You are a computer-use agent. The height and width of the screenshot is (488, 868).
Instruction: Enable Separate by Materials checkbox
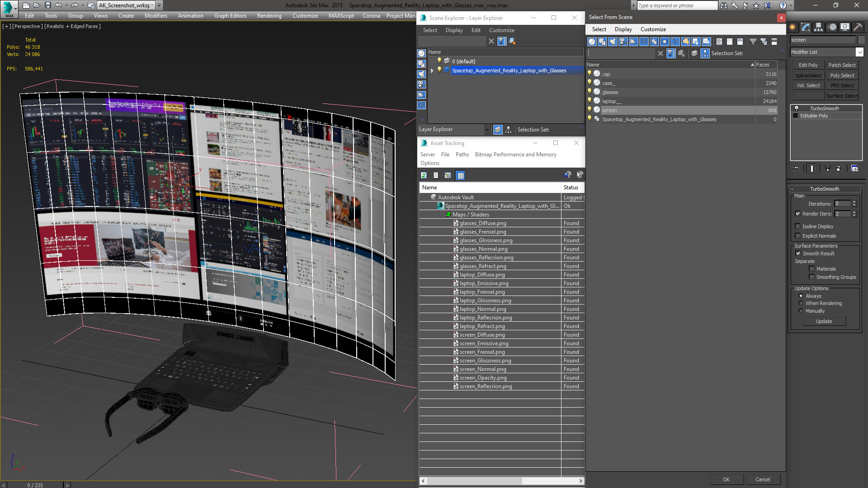tap(811, 269)
